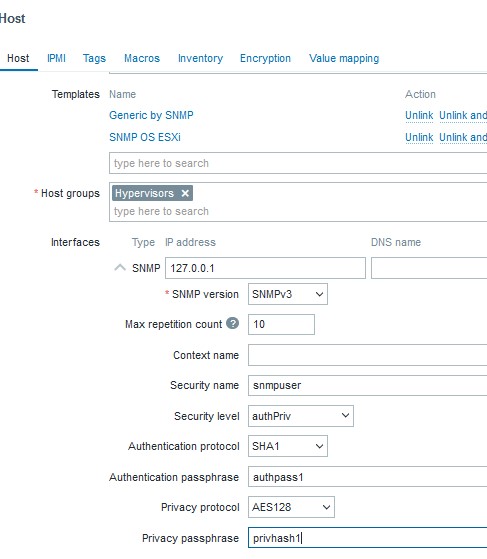Open SNMP version dropdown
Viewport: 487px width, 559px height.
288,294
